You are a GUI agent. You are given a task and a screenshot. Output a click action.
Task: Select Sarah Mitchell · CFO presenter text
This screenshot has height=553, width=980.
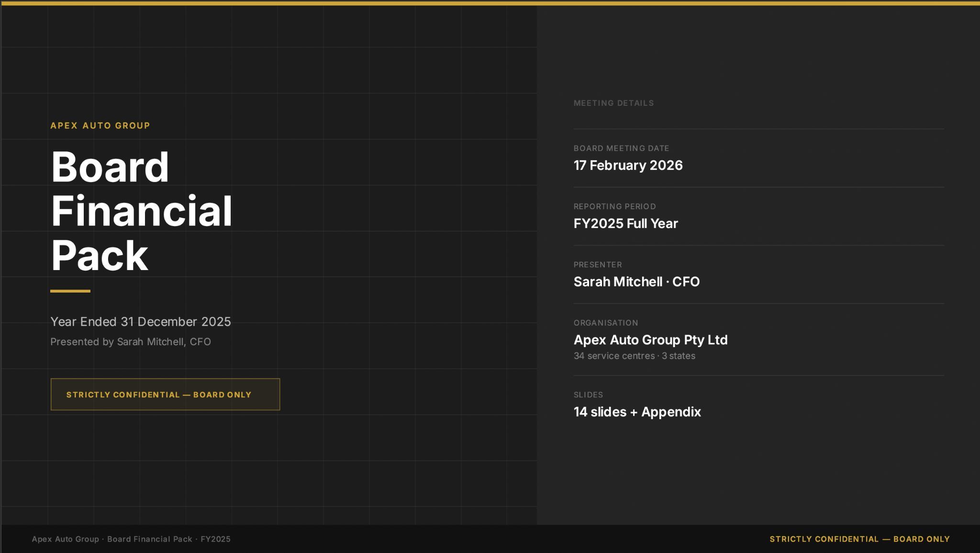pos(636,282)
